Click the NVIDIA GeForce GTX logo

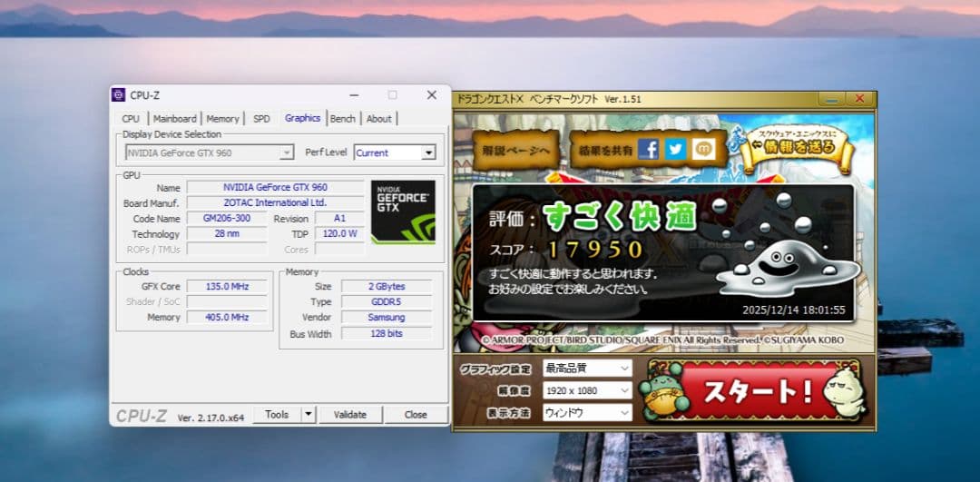403,211
